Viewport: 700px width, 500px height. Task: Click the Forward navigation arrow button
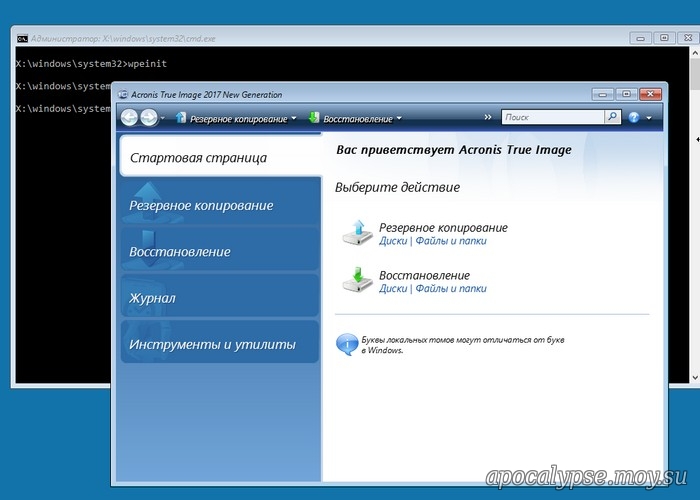coord(149,118)
